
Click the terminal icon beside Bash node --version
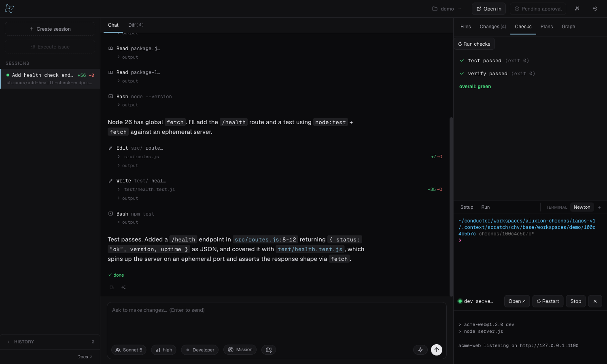pyautogui.click(x=110, y=97)
